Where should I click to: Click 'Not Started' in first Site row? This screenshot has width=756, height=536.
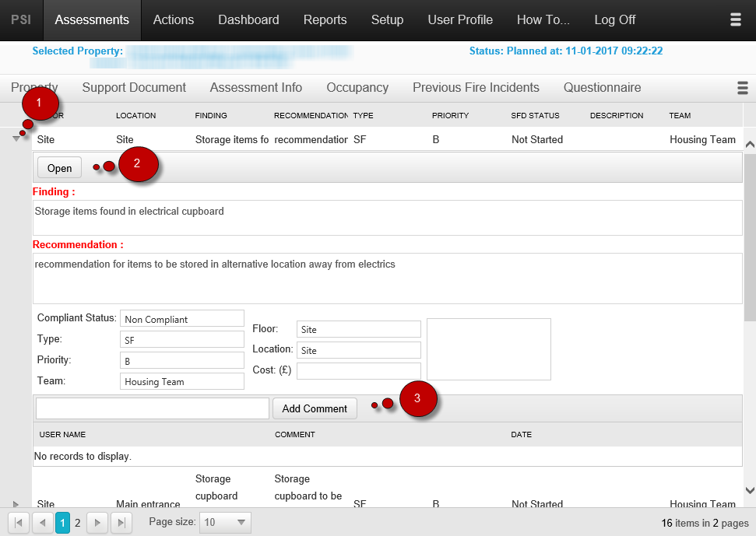[537, 140]
